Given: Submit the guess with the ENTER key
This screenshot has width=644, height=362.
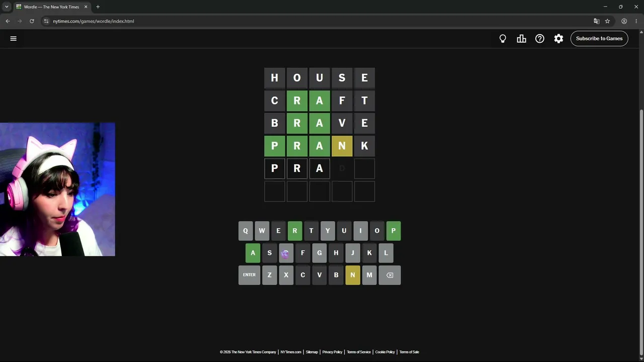Looking at the screenshot, I should 249,275.
